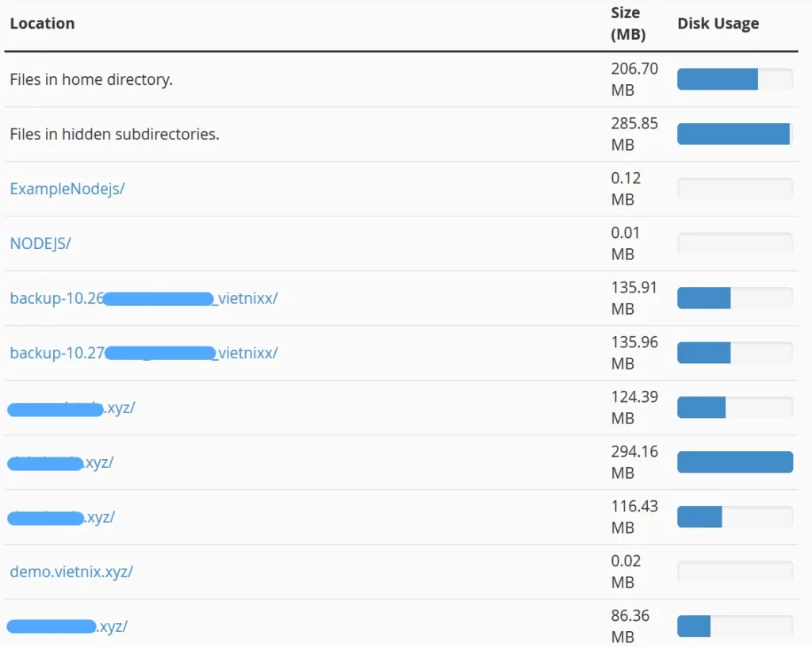Screen dimensions: 812x647
Task: Click the nearly empty bar for NODEJS/
Action: [x=734, y=243]
